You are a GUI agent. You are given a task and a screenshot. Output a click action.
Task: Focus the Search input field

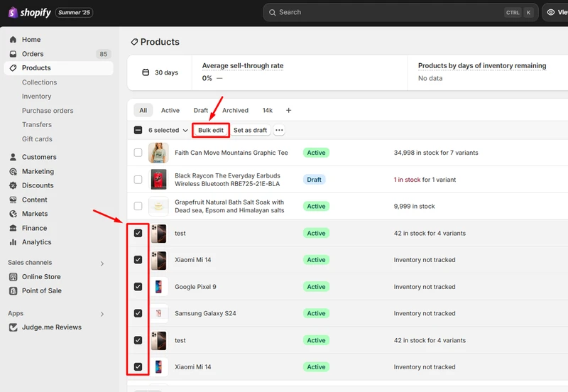[400, 12]
